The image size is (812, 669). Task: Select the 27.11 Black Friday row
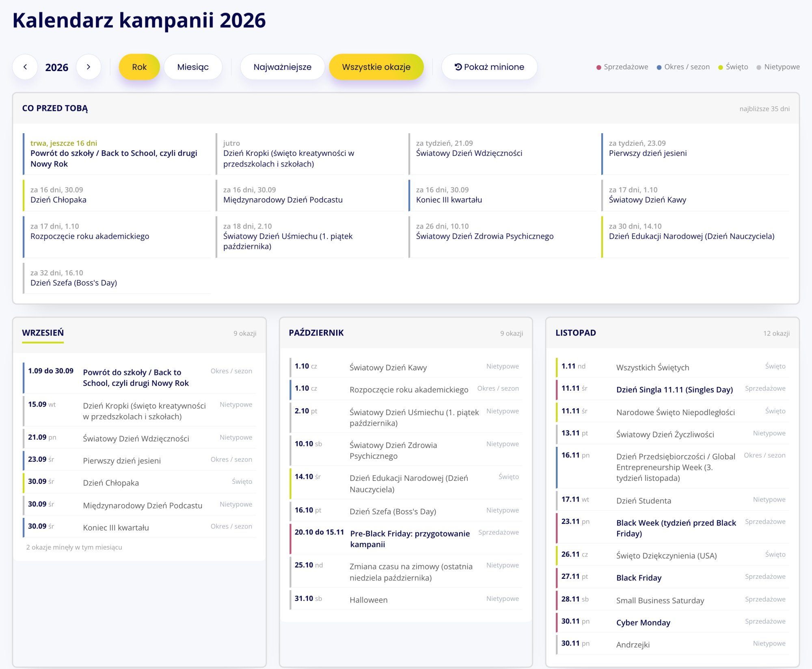[x=673, y=577]
